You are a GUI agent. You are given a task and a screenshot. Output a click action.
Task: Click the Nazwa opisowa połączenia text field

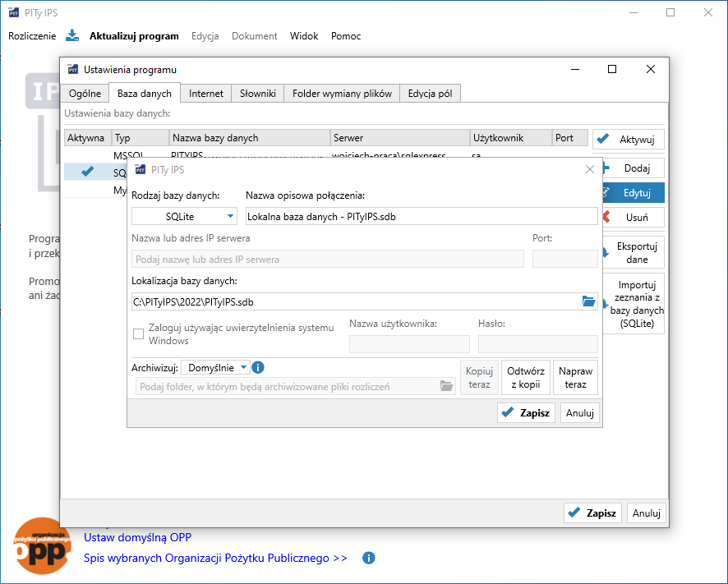421,216
